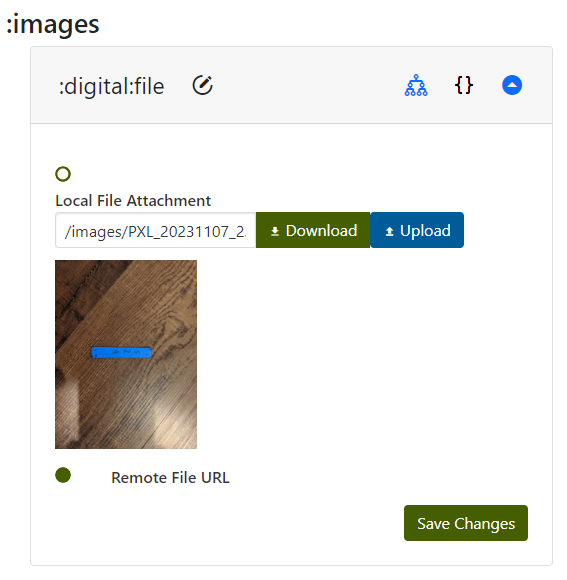Screen dimensions: 567x580
Task: Click the up-arrow icon inside Upload button
Action: click(389, 231)
